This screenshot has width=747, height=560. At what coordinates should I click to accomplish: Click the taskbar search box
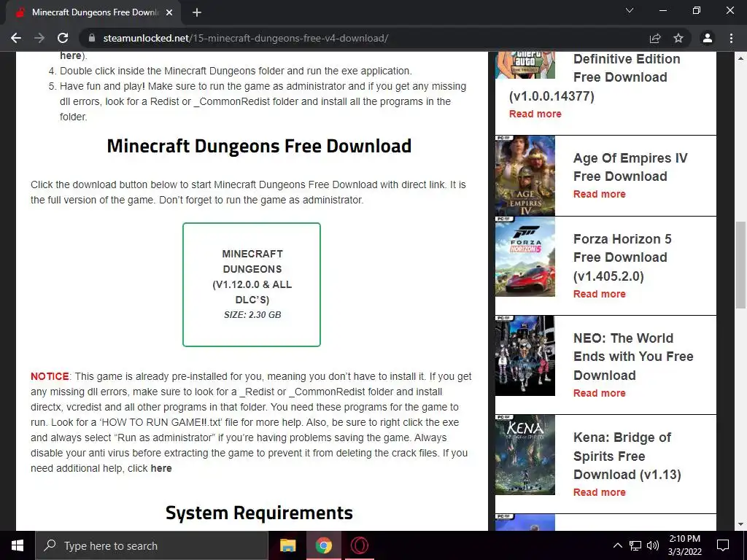(152, 545)
